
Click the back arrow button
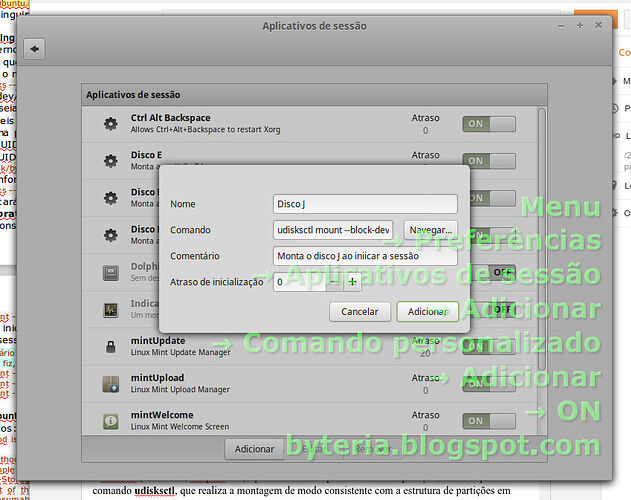34,49
